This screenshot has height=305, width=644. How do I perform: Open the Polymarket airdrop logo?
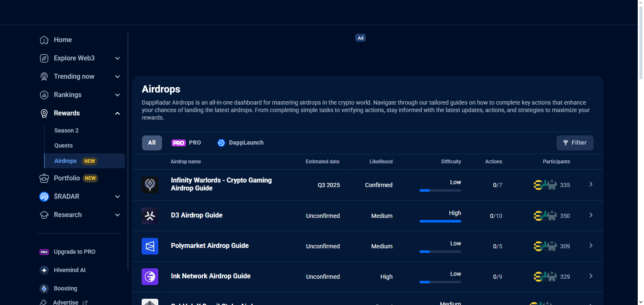tap(150, 246)
